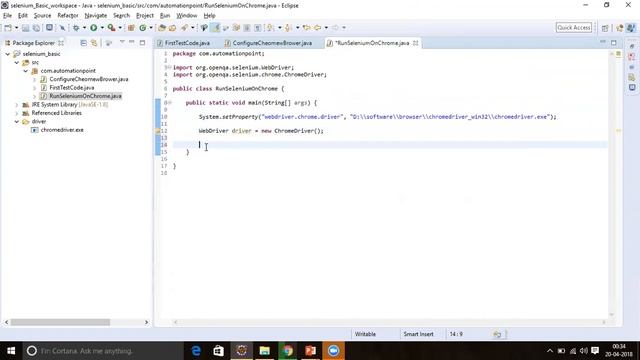Click the Search flashlight toolbar icon
The height and width of the screenshot is (360, 640).
(x=184, y=28)
